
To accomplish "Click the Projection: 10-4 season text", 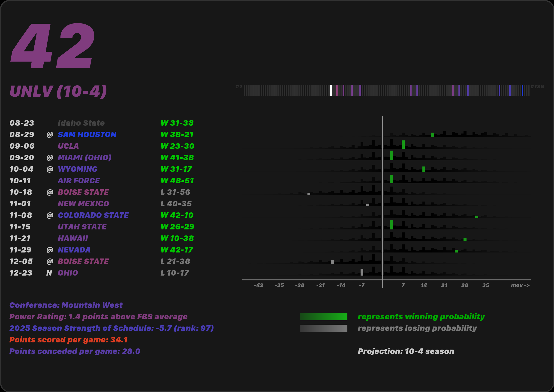I will point(406,351).
